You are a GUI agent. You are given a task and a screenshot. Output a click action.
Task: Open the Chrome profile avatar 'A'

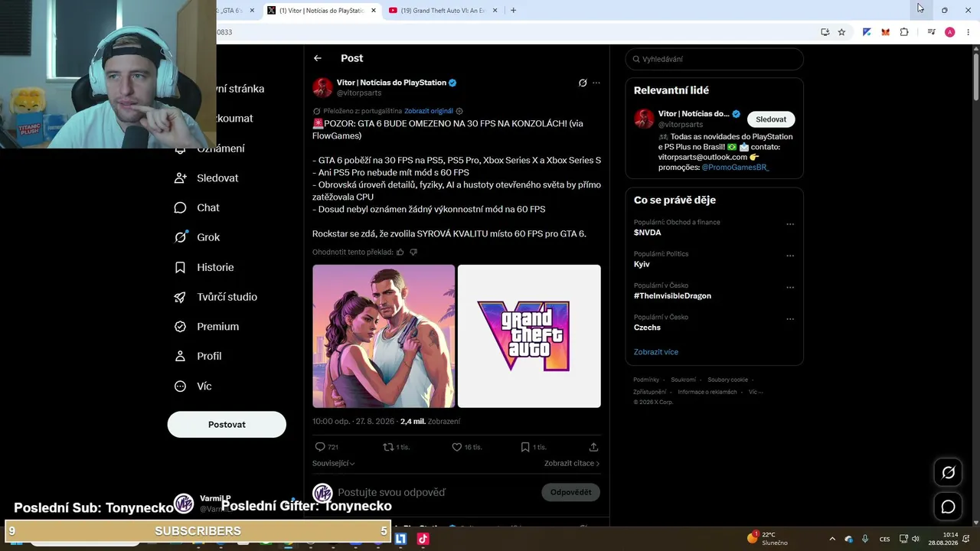pyautogui.click(x=949, y=32)
